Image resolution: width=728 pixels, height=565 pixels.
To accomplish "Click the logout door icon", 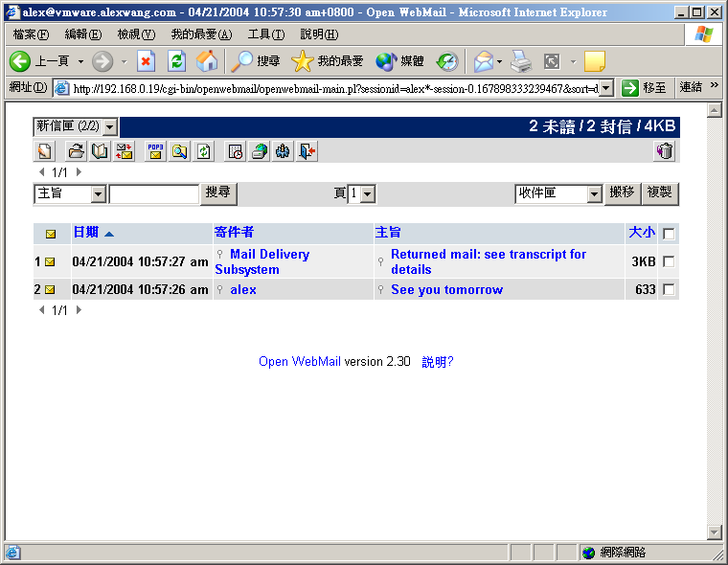I will (307, 151).
